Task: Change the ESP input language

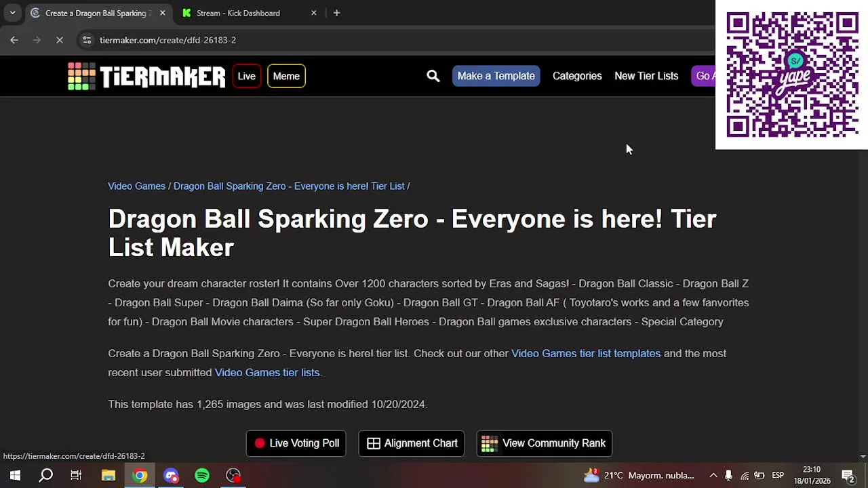Action: 778,475
